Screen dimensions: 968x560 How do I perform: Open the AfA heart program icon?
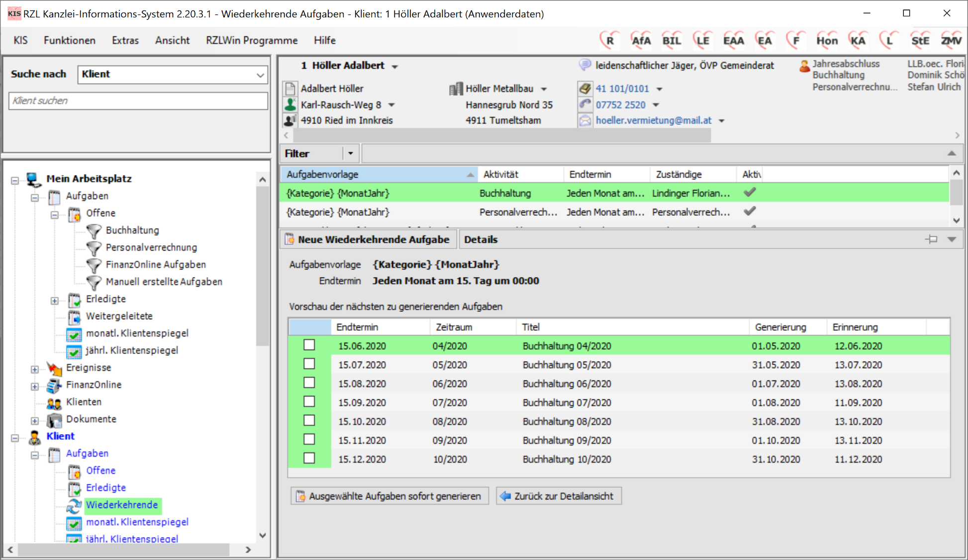tap(640, 40)
